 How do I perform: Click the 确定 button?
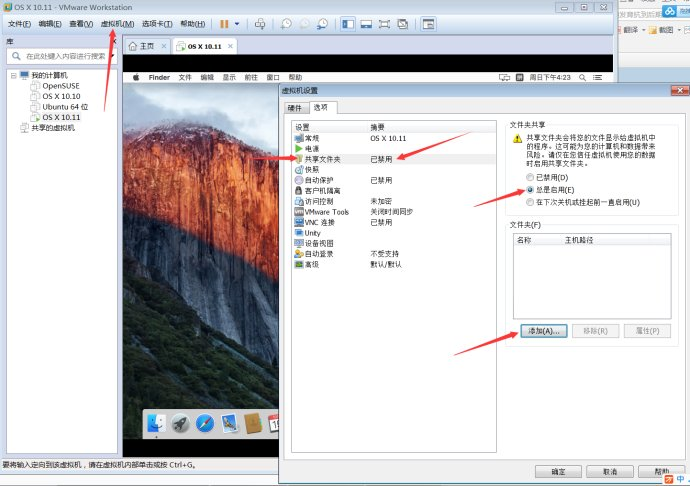coord(558,471)
